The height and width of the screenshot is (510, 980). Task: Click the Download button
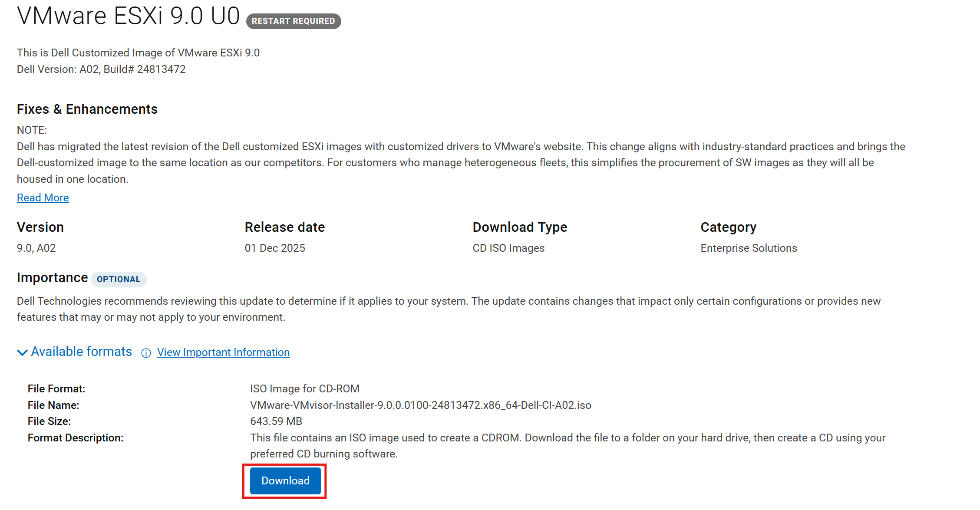[284, 480]
